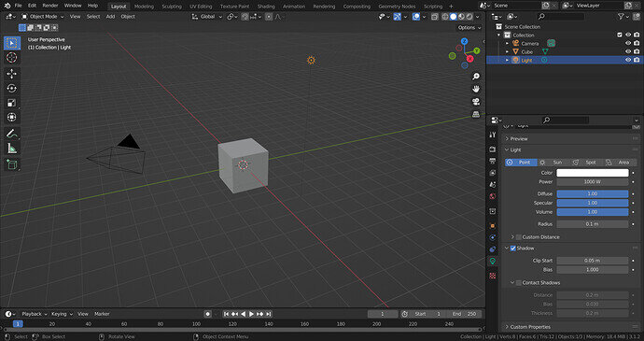The width and height of the screenshot is (644, 341).
Task: Hide the Cube in viewport via eye icon
Action: [x=628, y=51]
